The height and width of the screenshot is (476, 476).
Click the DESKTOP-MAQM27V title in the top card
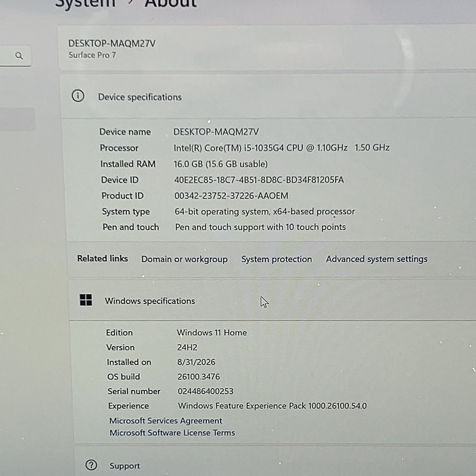coord(112,43)
